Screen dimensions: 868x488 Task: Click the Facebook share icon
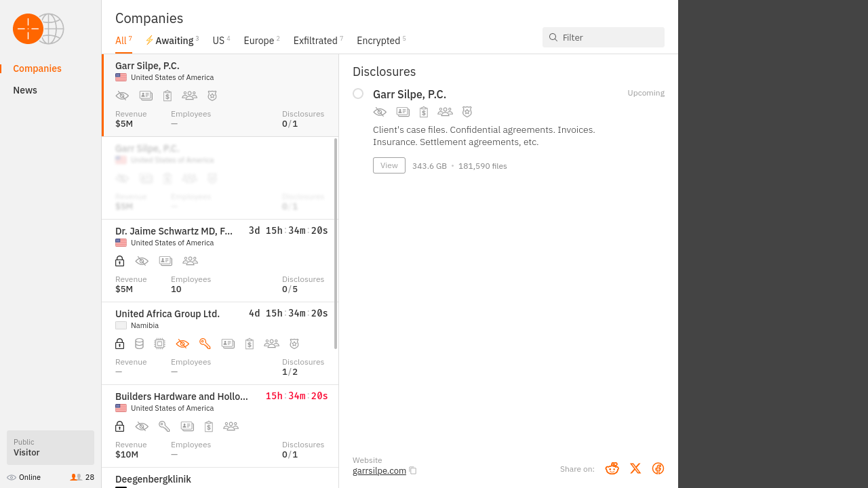(658, 468)
